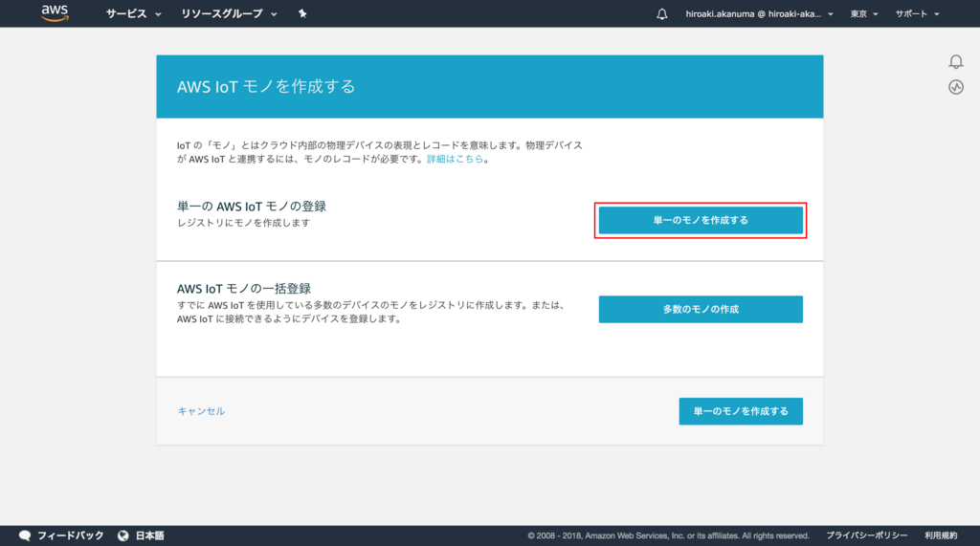Click the AWS logo home icon
The image size is (980, 546).
(x=55, y=13)
